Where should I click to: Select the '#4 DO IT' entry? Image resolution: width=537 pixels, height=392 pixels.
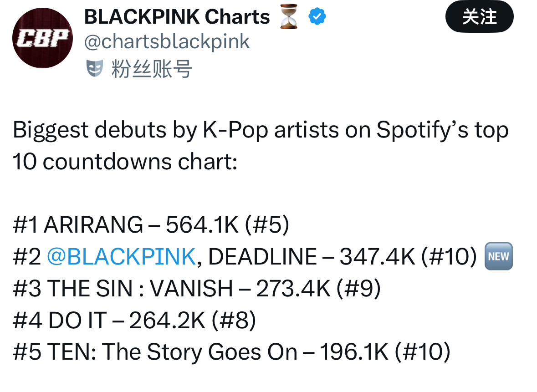[60, 321]
